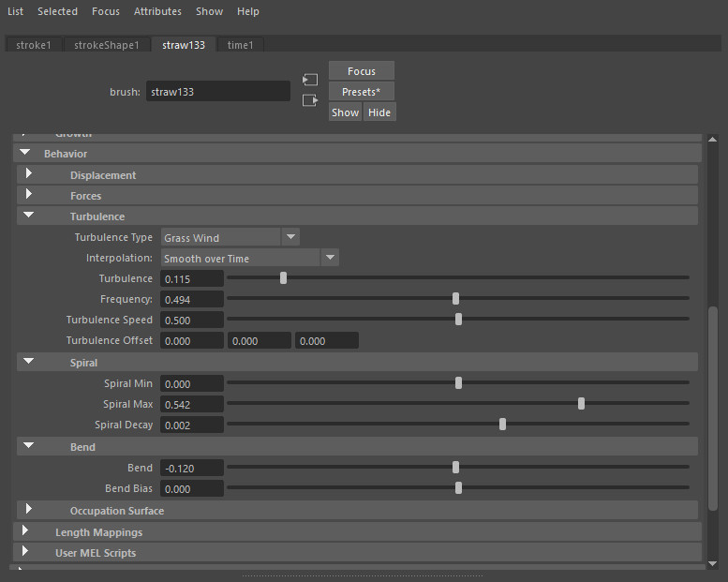This screenshot has height=582, width=728.
Task: Click the output connection icon beside brush field
Action: click(310, 100)
